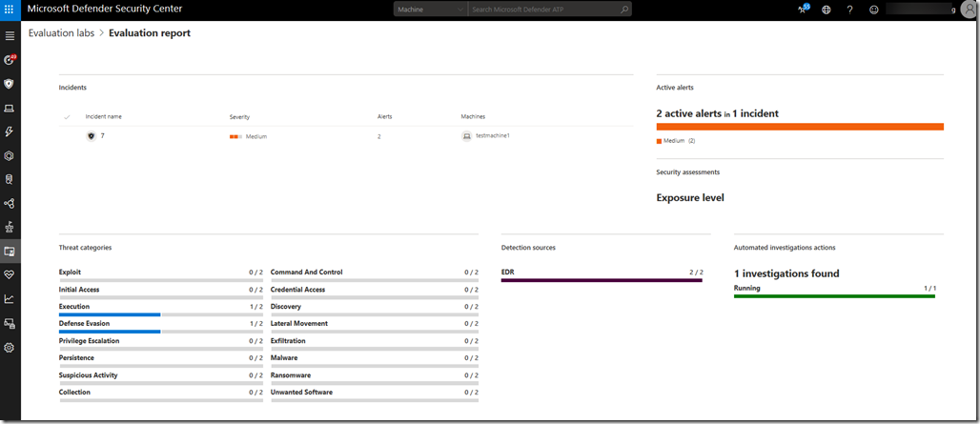The image size is (980, 424).
Task: Click '2 active alerts in 1 incident' heading
Action: (718, 113)
